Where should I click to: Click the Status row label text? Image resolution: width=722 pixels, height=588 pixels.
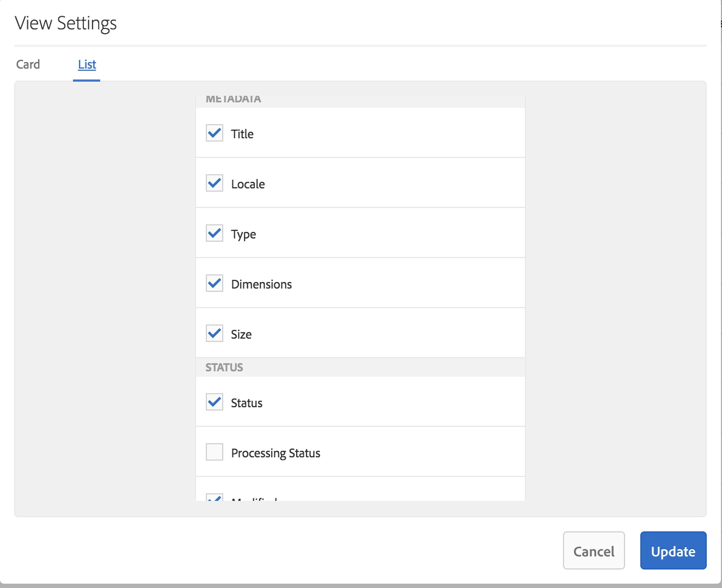point(247,403)
